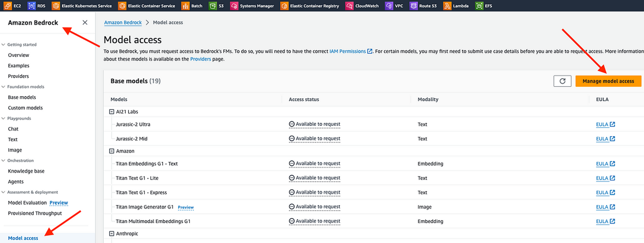Open the Jurassic-2 Ultra EULA external link icon
This screenshot has width=644, height=243.
point(612,124)
